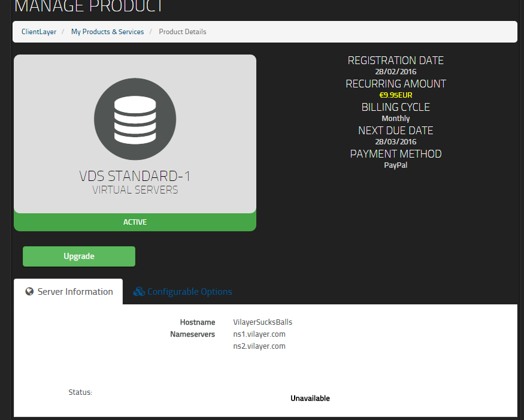Select the hostname VilayerSucksBalls
524x420 pixels.
point(263,322)
